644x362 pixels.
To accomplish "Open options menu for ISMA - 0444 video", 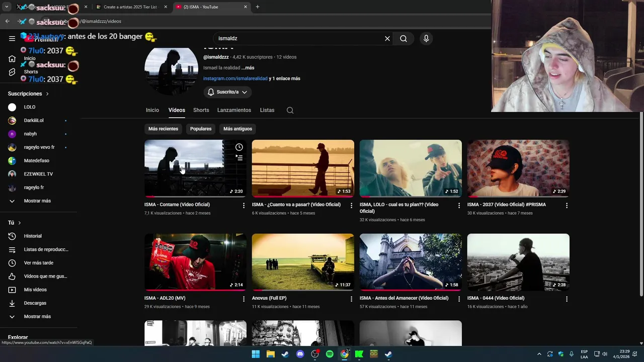I will coord(567,299).
